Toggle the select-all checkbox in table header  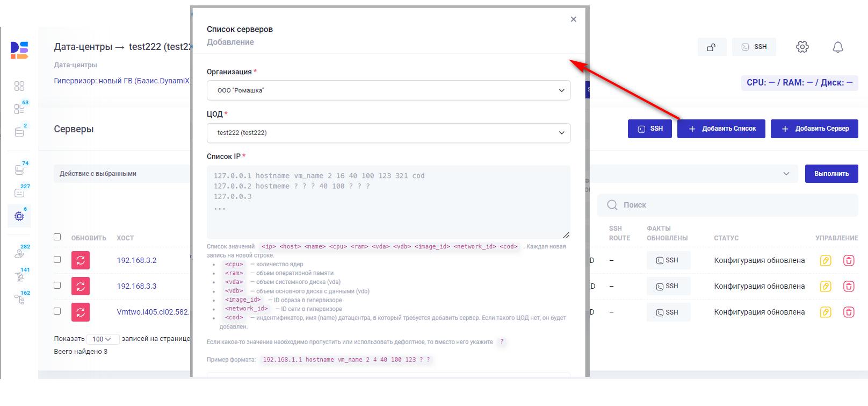(57, 237)
